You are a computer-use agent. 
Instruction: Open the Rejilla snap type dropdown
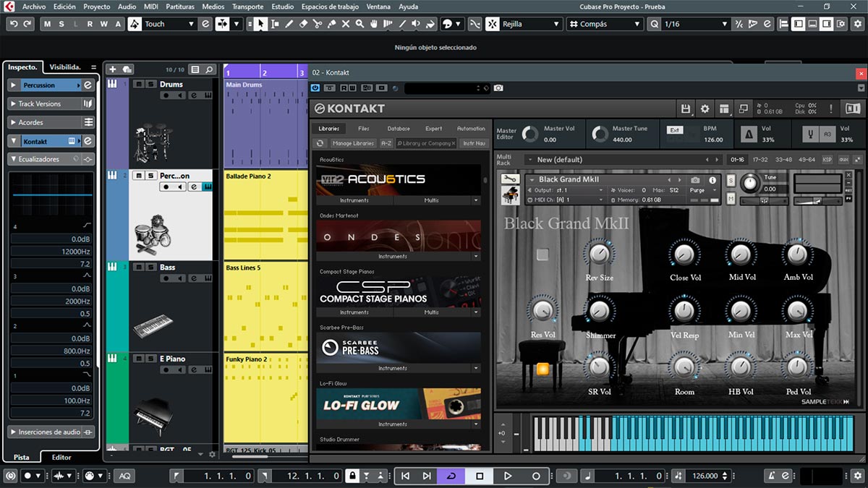tap(532, 24)
